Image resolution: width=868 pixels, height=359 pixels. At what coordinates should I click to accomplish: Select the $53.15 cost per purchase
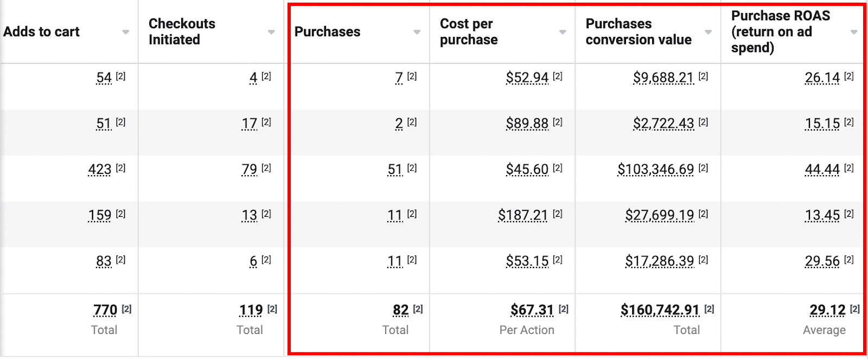tap(527, 261)
